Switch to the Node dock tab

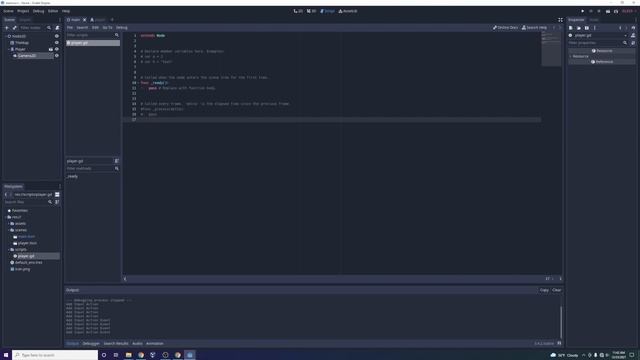pyautogui.click(x=593, y=20)
